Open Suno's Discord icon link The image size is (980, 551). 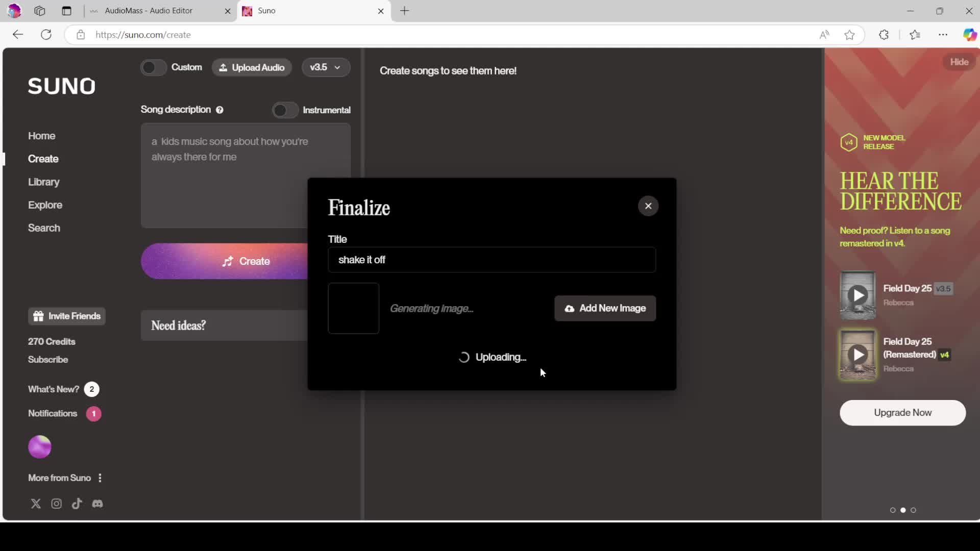tap(97, 504)
